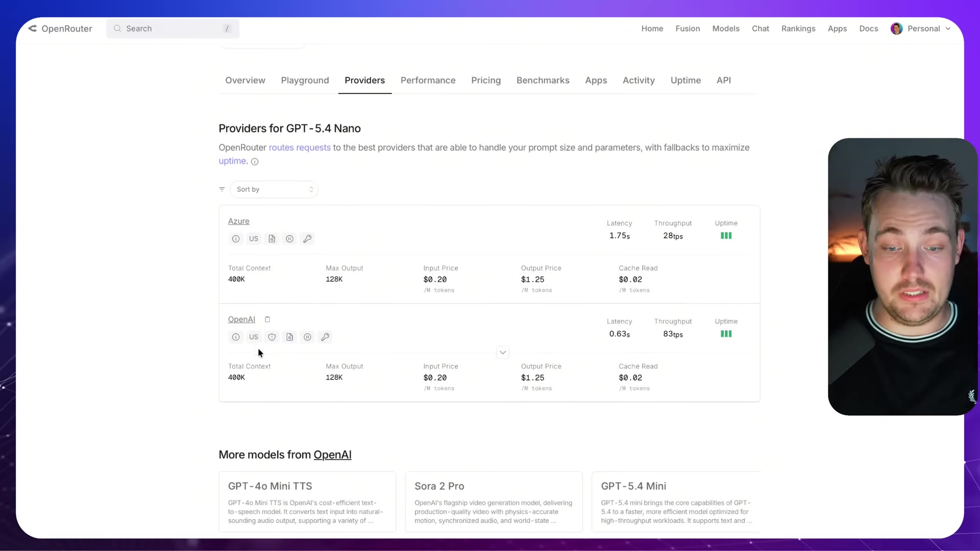Copy the OpenAI provider name via clipboard icon
The width and height of the screenshot is (980, 551).
tap(267, 319)
